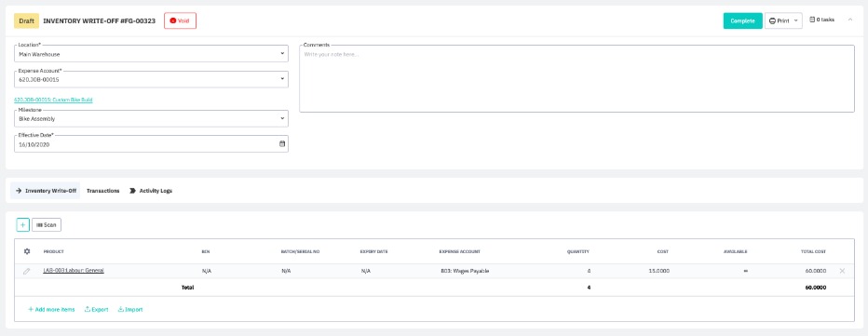Switch to the Transactions tab
Image resolution: width=868 pixels, height=336 pixels.
click(103, 191)
